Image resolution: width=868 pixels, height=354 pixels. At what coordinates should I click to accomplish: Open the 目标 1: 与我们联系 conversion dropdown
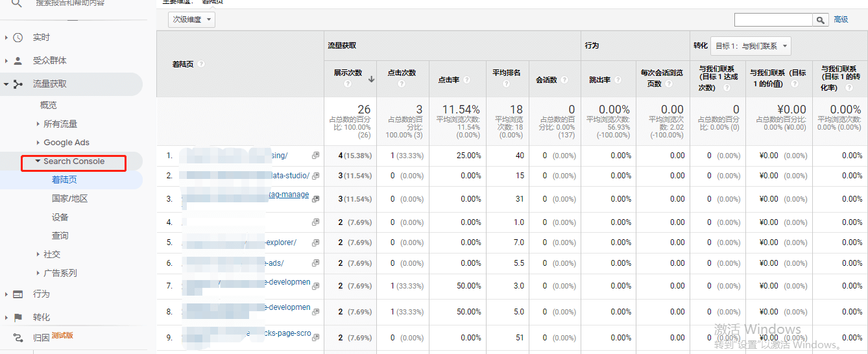tap(751, 46)
